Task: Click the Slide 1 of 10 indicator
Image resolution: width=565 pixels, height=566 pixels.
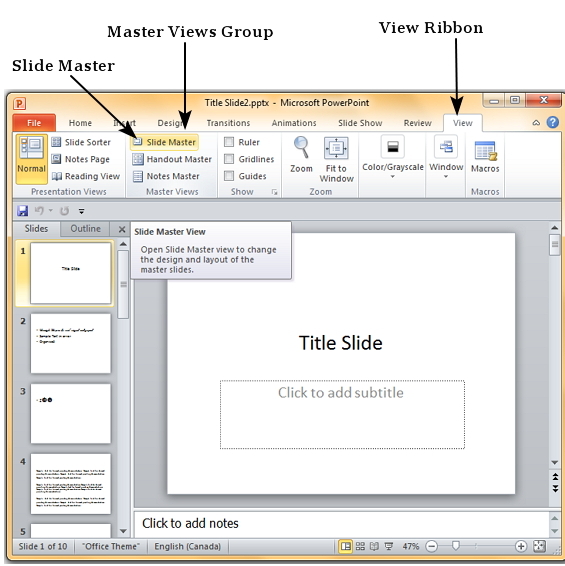Action: 43,547
